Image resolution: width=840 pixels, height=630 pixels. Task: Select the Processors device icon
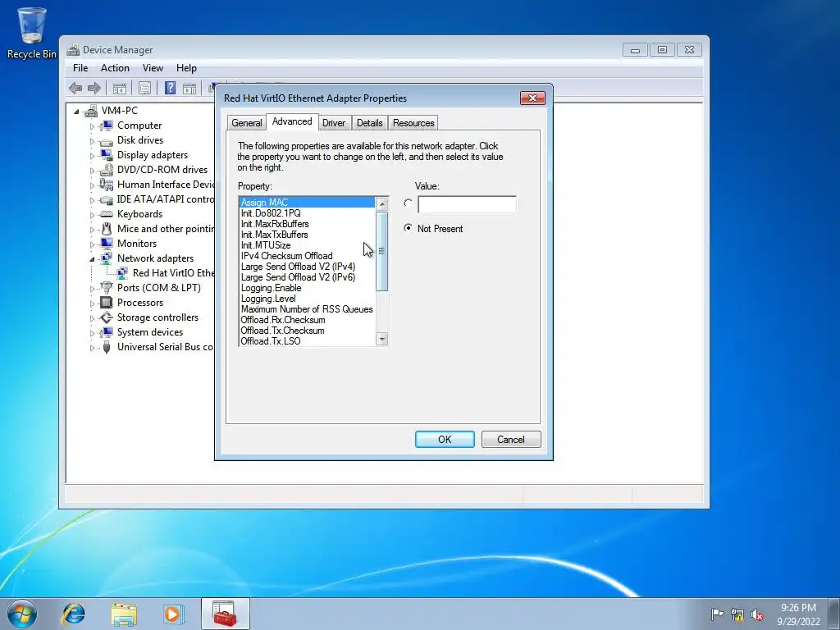(x=107, y=303)
